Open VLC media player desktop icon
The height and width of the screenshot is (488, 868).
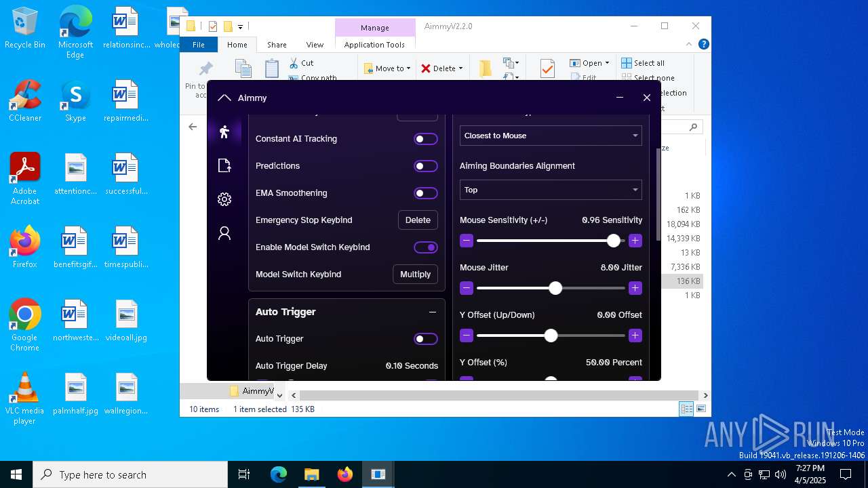(25, 399)
